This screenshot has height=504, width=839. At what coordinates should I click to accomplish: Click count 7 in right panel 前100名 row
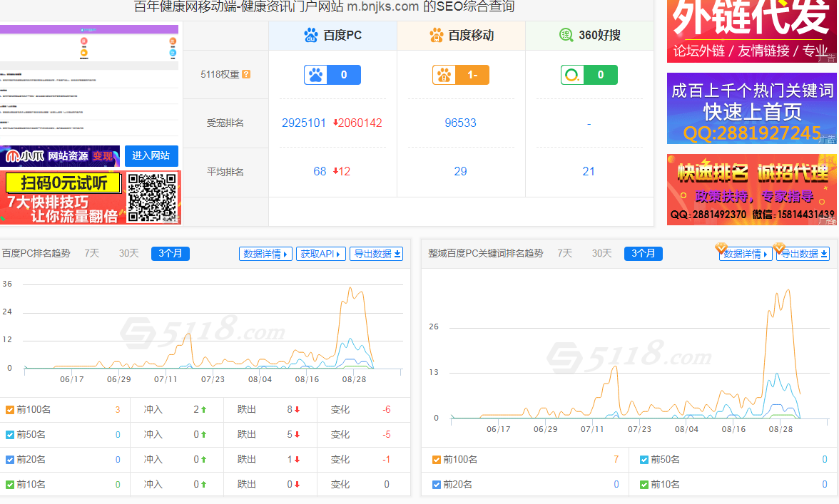point(616,460)
